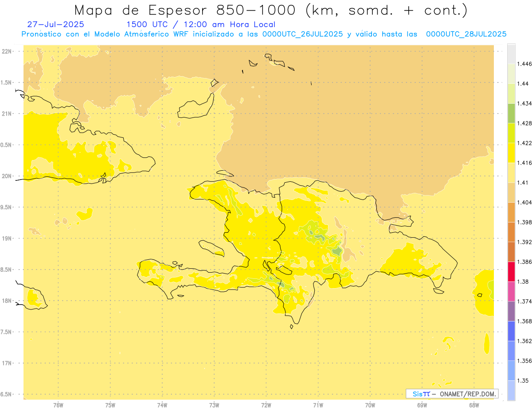This screenshot has height=411, width=532.
Task: Click the tan 1.404–1.41 legend swatch
Action: [511, 192]
